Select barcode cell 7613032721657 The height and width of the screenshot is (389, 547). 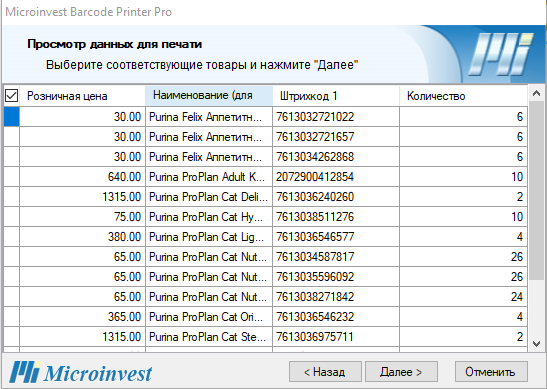tap(336, 136)
